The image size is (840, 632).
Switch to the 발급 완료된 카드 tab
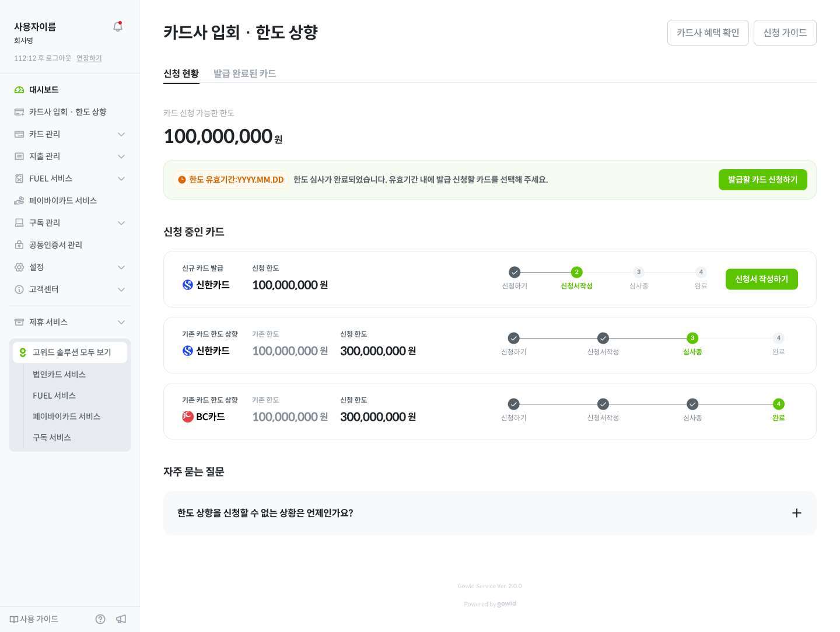click(244, 74)
